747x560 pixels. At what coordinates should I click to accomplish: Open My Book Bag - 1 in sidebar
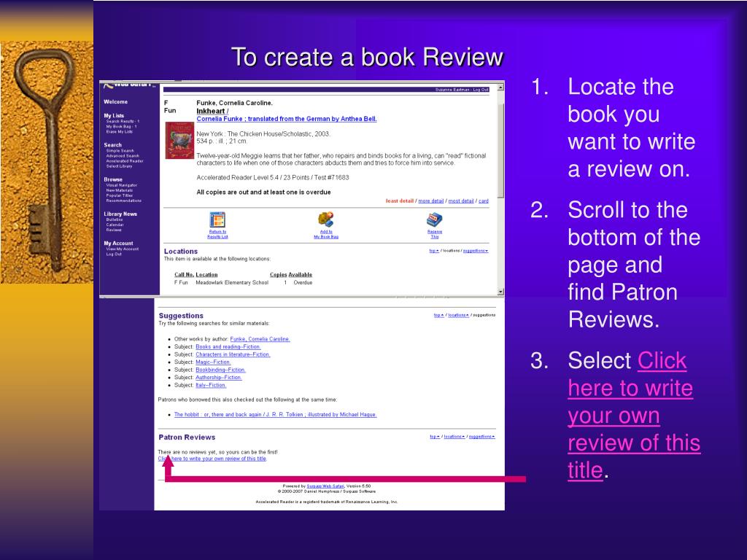121,127
